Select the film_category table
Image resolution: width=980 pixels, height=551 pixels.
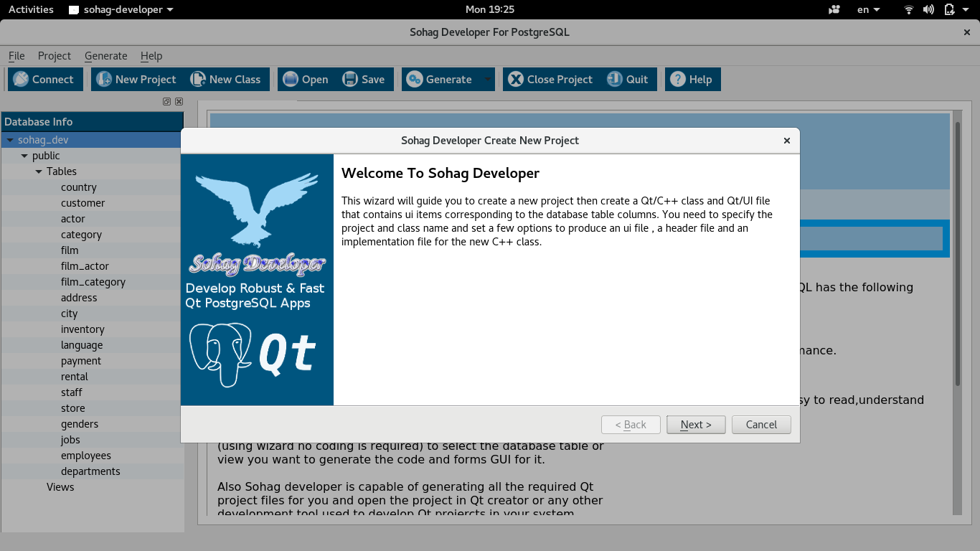pos(93,282)
